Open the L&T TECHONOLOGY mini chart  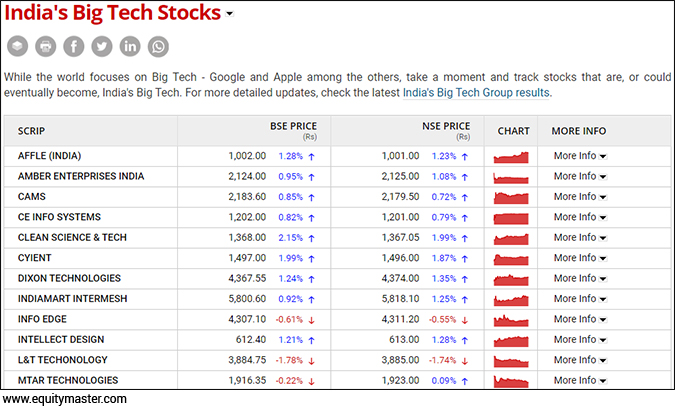pos(512,360)
